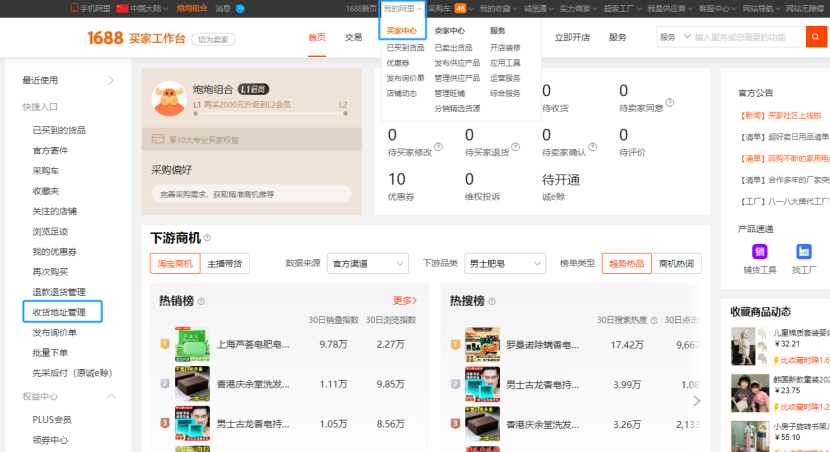
Task: Click help icon beside 待买家退货
Action: click(x=516, y=147)
